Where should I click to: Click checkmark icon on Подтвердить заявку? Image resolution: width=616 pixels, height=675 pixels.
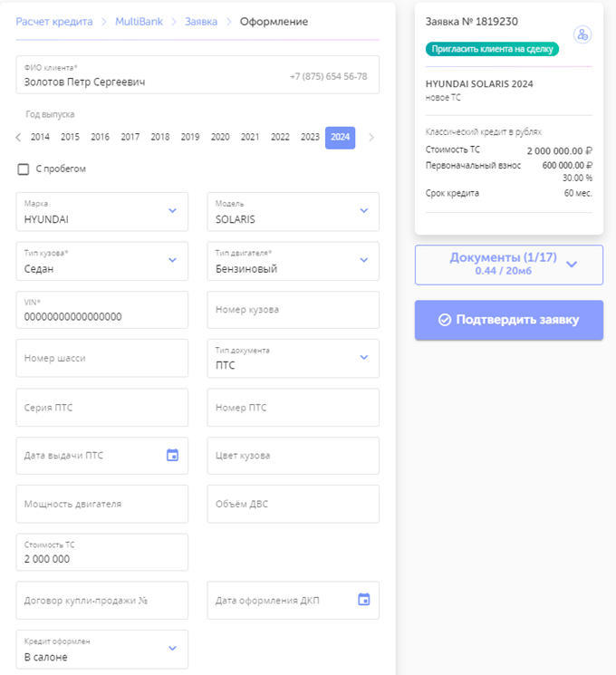(x=445, y=320)
